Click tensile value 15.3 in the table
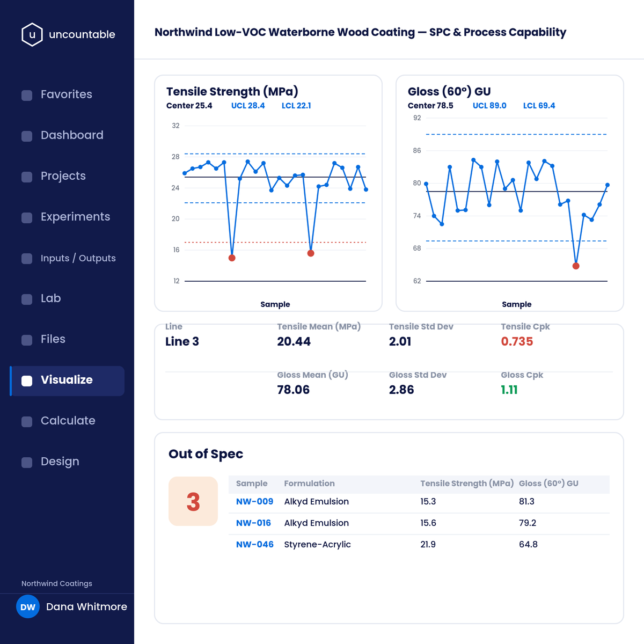Screen dimensions: 644x644 pos(428,501)
